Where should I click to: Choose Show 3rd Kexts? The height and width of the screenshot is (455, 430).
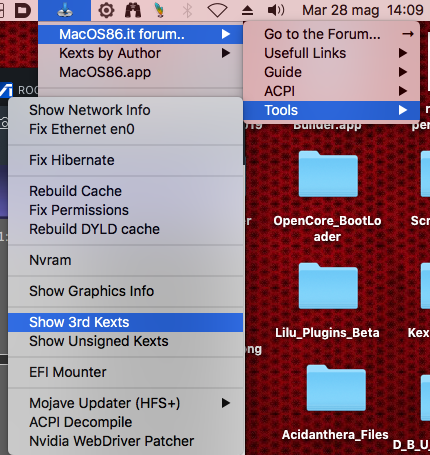pos(125,322)
